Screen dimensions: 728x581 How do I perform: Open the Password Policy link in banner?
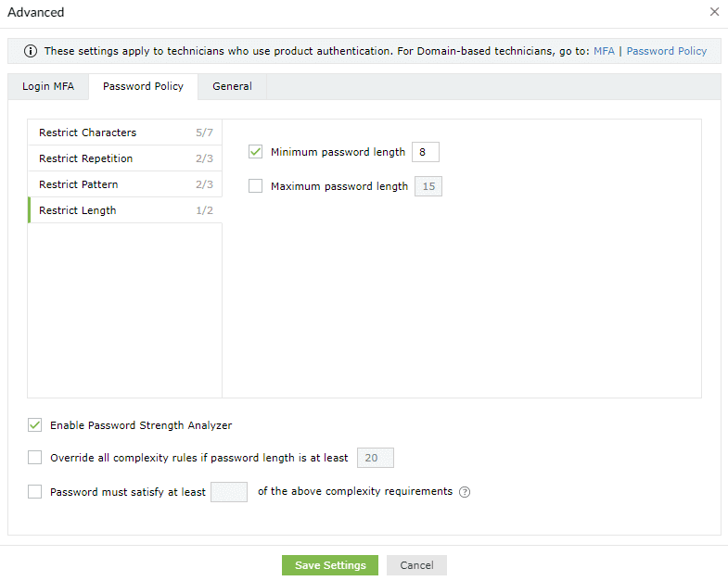666,51
